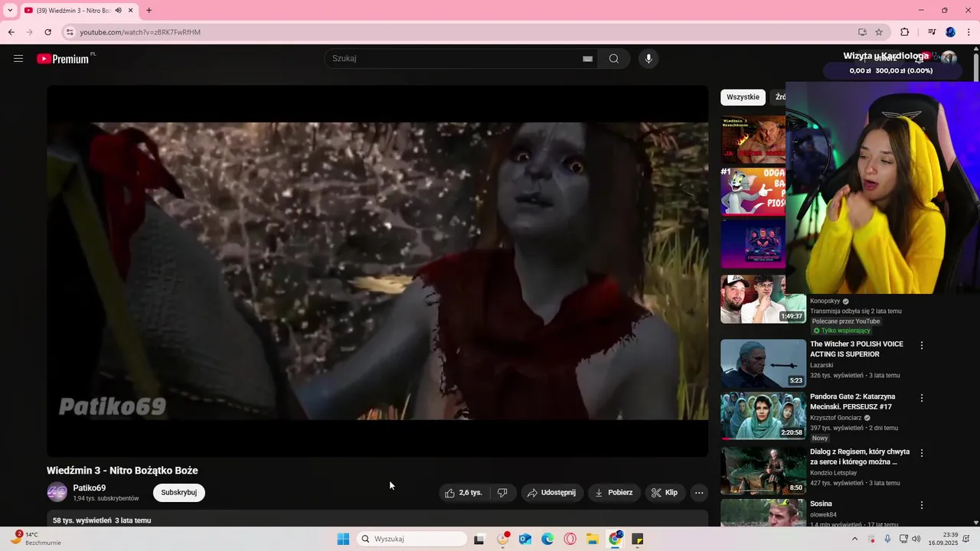Screen dimensions: 980x551
Task: Open options menu for Polish Voice Acting video
Action: (x=922, y=346)
